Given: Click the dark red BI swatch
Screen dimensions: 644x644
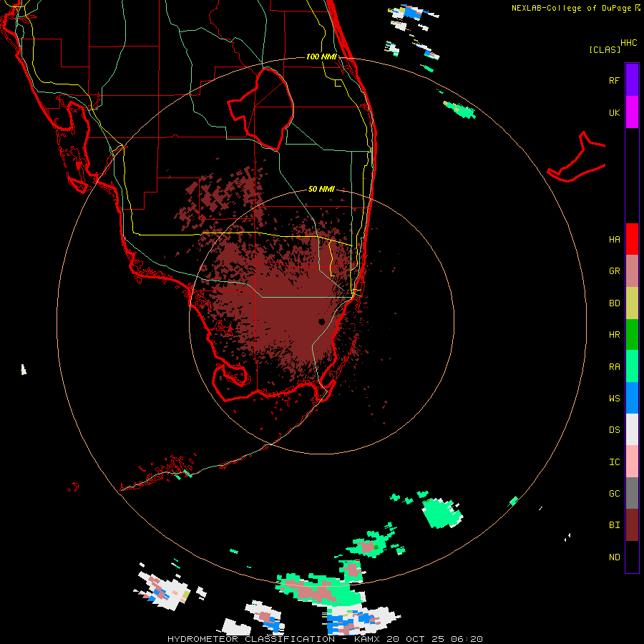Looking at the screenshot, I should click(x=632, y=525).
